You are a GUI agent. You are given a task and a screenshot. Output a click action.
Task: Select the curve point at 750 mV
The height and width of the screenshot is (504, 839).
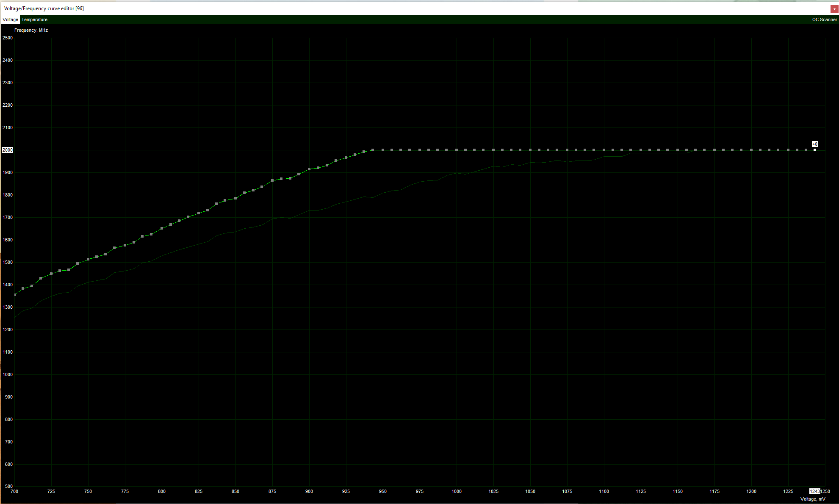(x=88, y=259)
